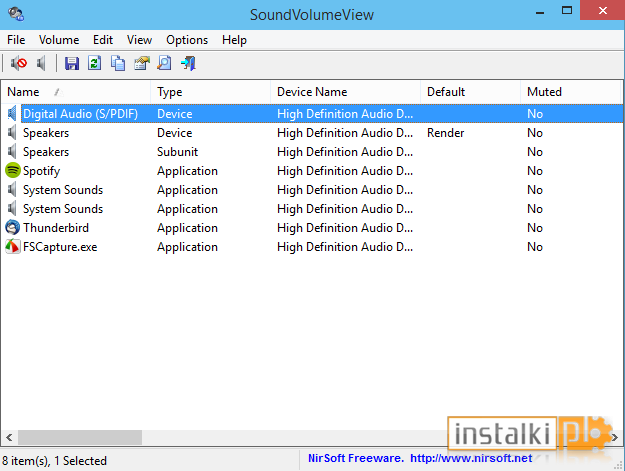Click the Mute toolbar icon
Image resolution: width=625 pixels, height=471 pixels.
tap(19, 63)
